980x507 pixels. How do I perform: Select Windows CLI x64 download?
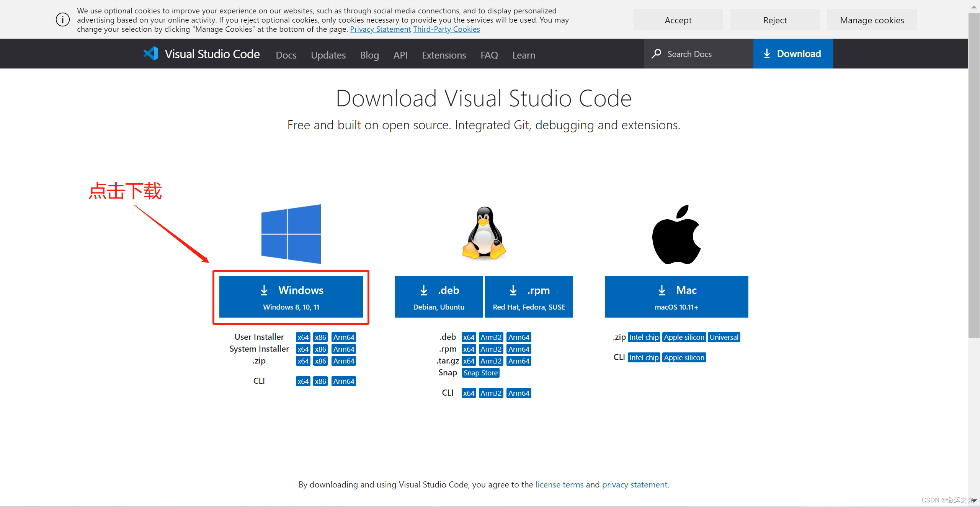click(x=303, y=381)
